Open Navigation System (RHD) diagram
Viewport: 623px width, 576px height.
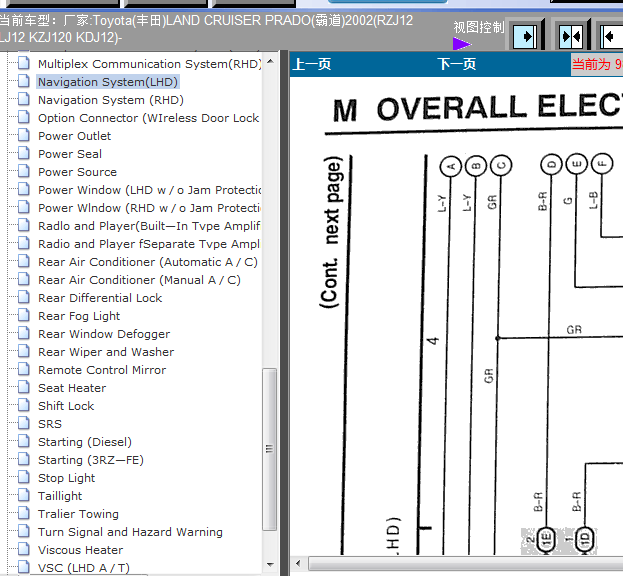pos(111,100)
